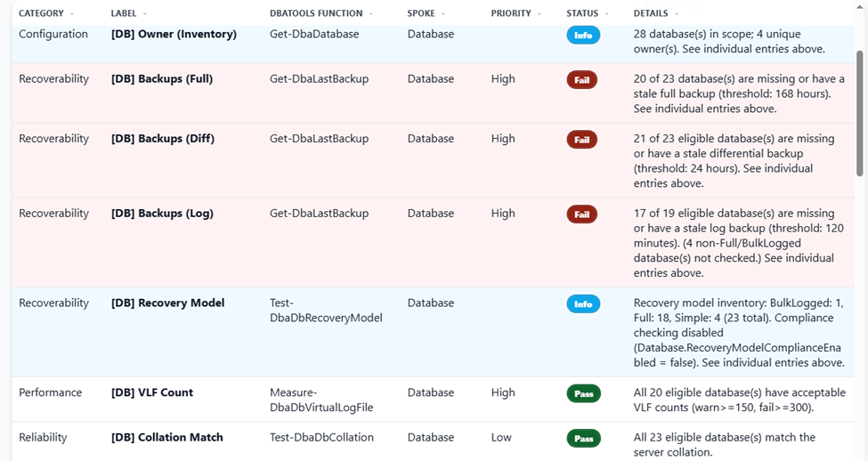Click the Info badge for Recovery Model
Image resolution: width=868 pixels, height=461 pixels.
(x=583, y=304)
